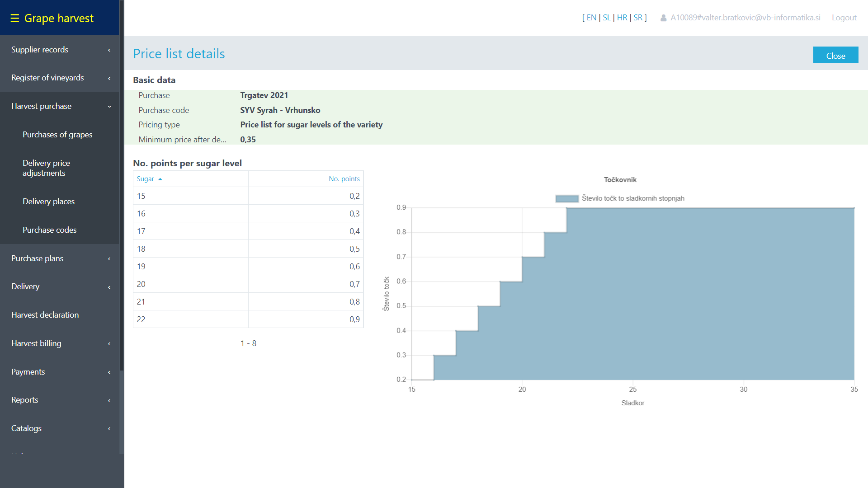Close the Price list details
This screenshot has width=868, height=488.
835,55
